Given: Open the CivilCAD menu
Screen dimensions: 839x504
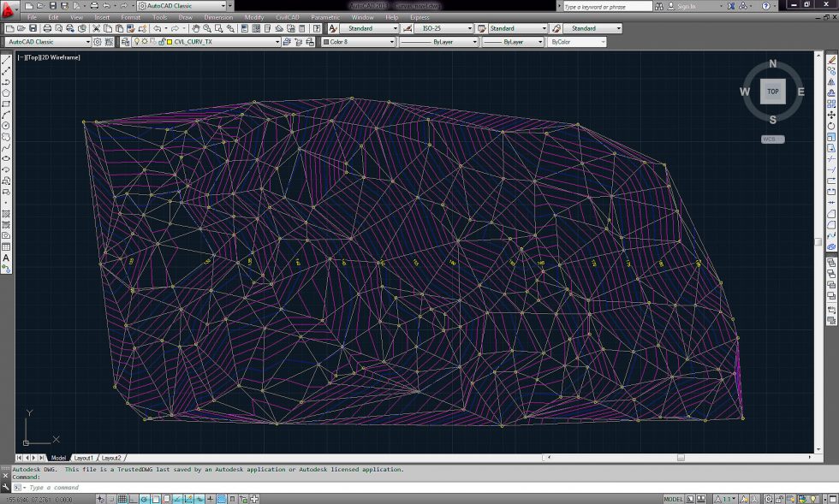Looking at the screenshot, I should (287, 17).
